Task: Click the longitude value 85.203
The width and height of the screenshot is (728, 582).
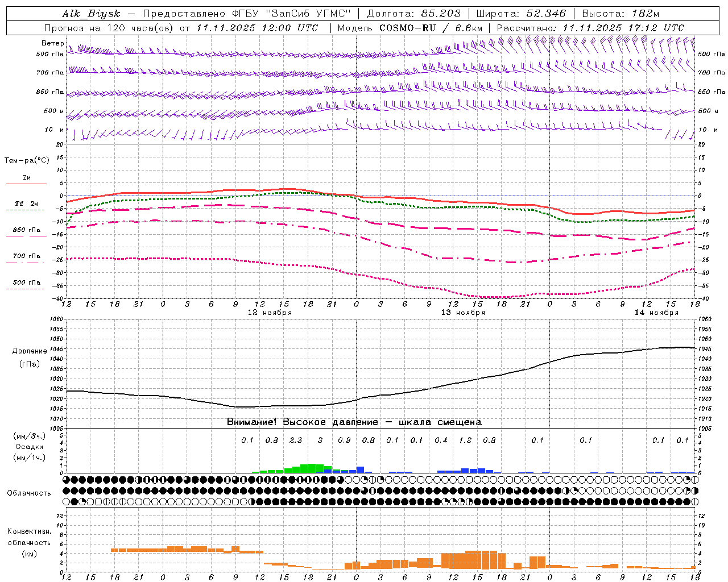Action: click(441, 14)
